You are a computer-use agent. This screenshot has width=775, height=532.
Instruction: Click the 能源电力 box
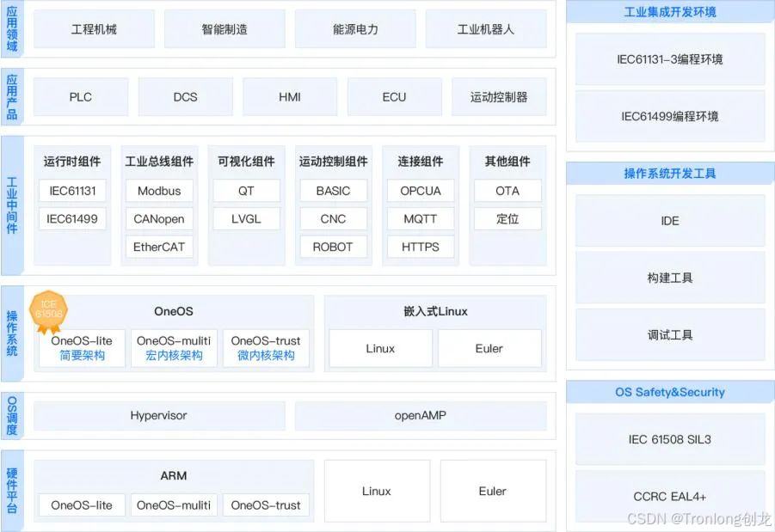tap(355, 29)
